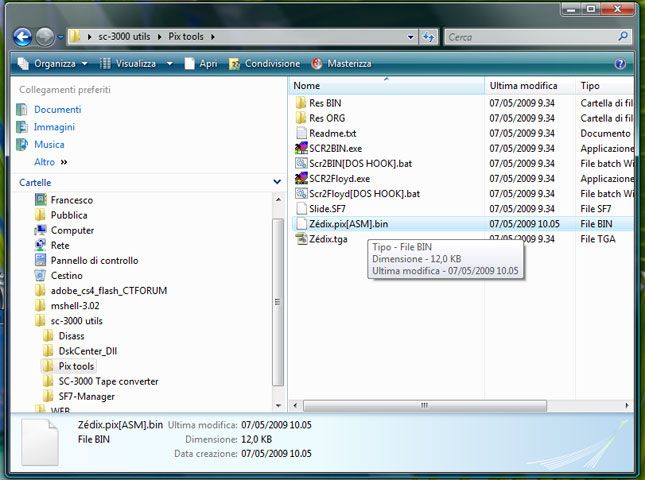This screenshot has height=480, width=645.
Task: Select DskCenter_Dll subfolder
Action: (88, 351)
